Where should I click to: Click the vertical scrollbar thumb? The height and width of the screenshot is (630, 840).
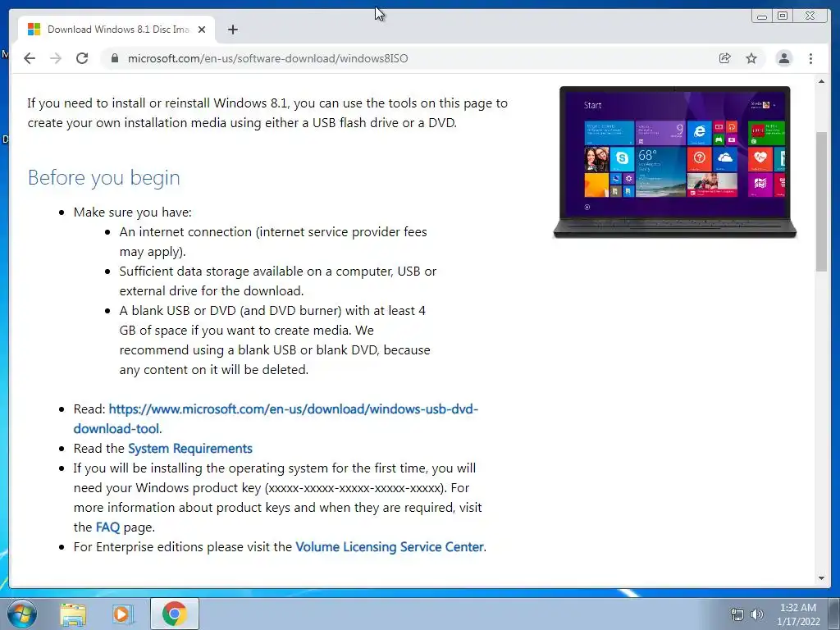click(821, 201)
